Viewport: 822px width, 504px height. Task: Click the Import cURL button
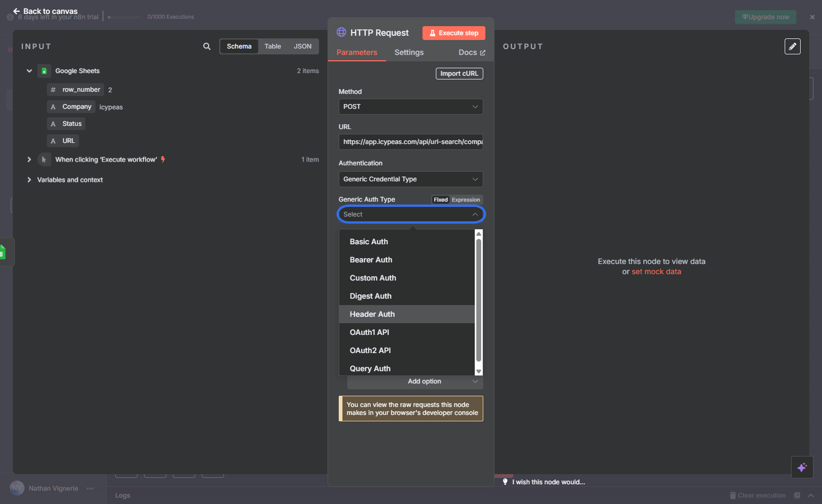(x=459, y=74)
